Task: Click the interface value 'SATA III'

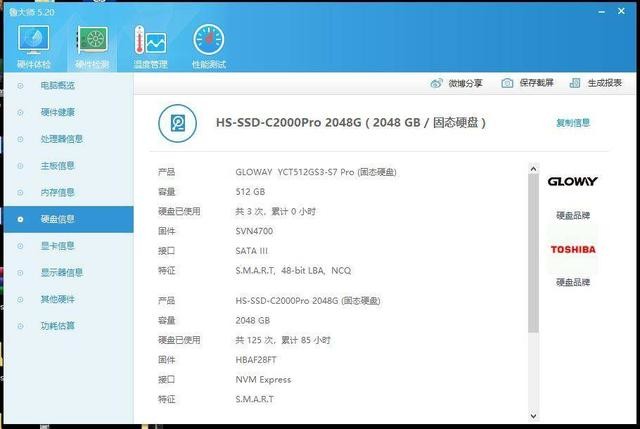Action: coord(251,251)
